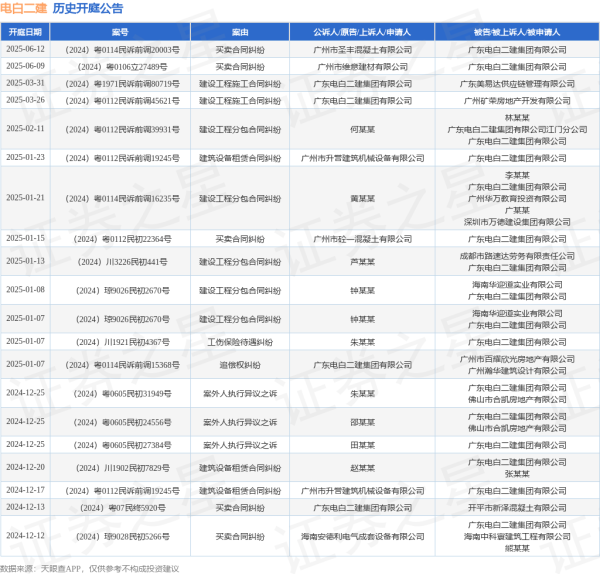This screenshot has width=600, height=574.
Task: Click defendant '广州华万教育投资有限公司'
Action: pyautogui.click(x=517, y=199)
